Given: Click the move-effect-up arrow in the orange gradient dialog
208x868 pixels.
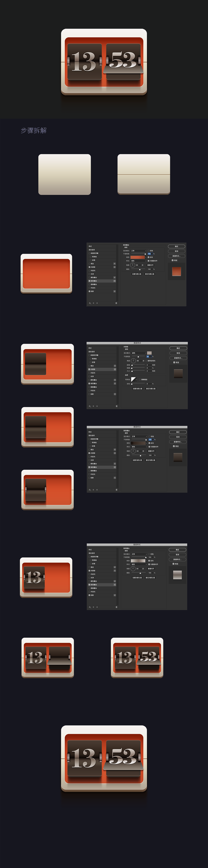Looking at the screenshot, I should [94, 303].
